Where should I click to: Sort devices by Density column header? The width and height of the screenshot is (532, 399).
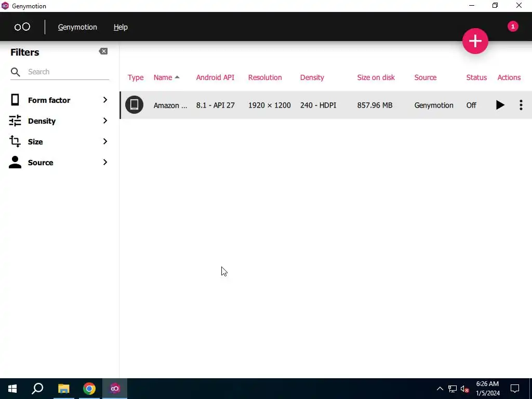point(312,77)
